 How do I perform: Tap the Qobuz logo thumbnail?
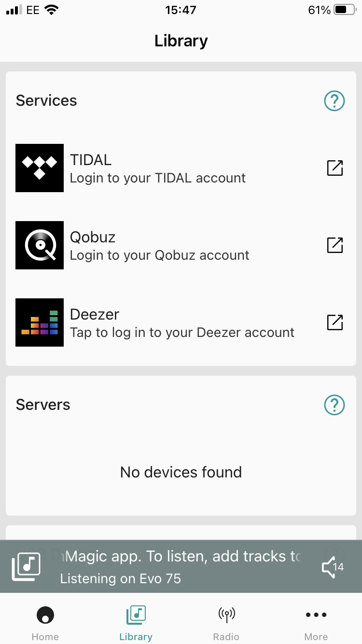click(40, 245)
